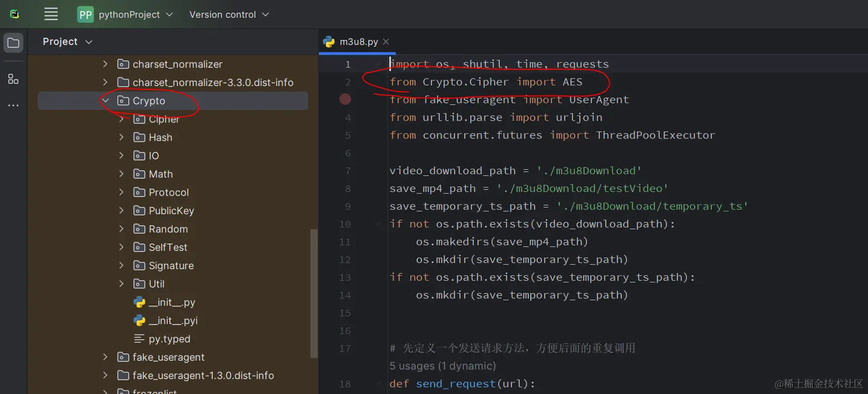
Task: Expand the charset_normalizer folder
Action: click(x=105, y=64)
